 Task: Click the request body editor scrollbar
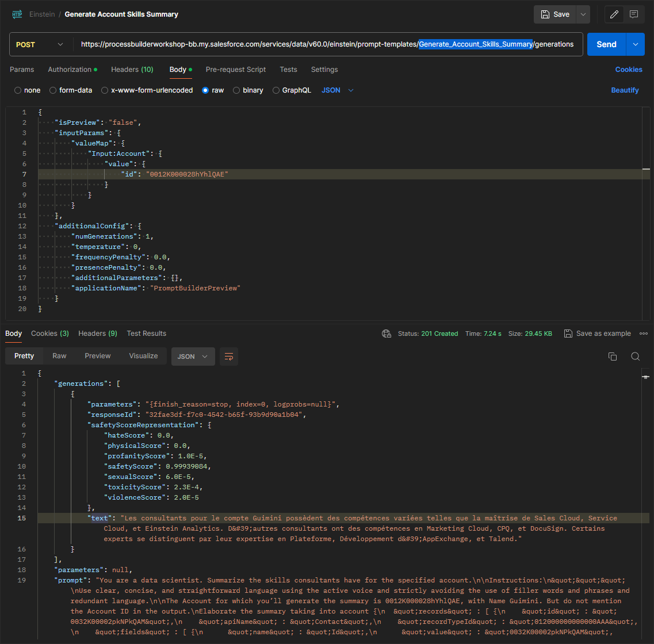[646, 213]
